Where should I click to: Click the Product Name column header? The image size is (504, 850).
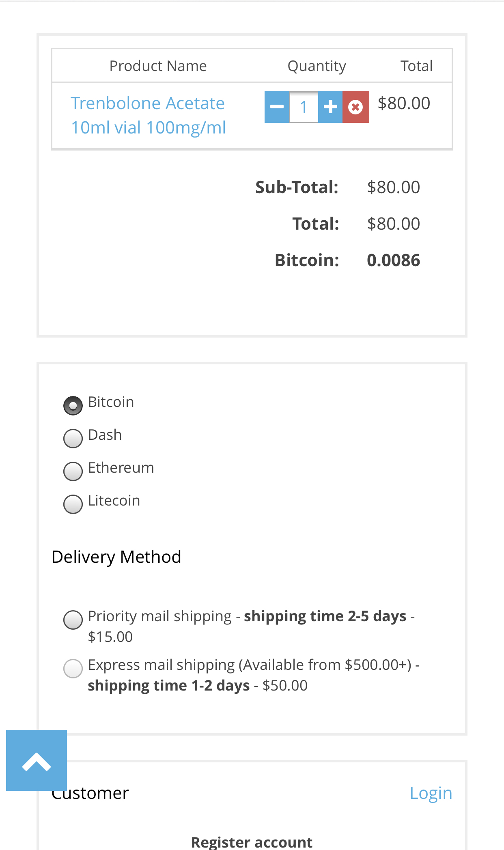pyautogui.click(x=158, y=66)
